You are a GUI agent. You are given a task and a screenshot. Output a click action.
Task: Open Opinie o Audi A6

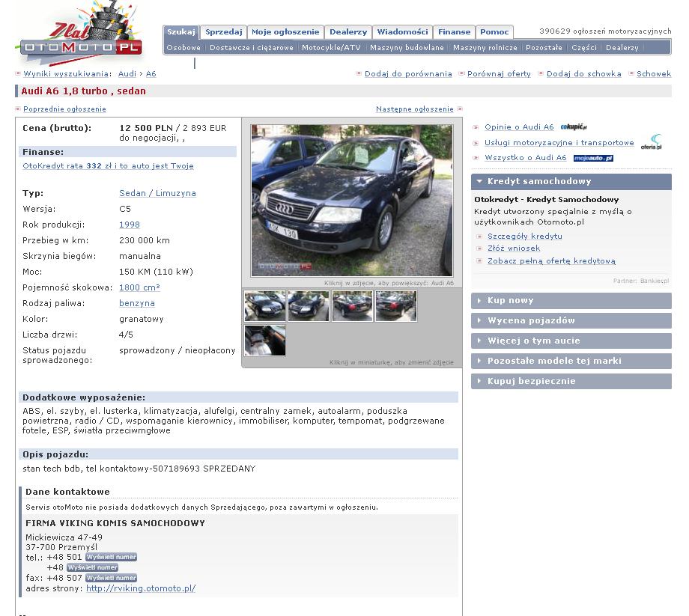(x=519, y=127)
